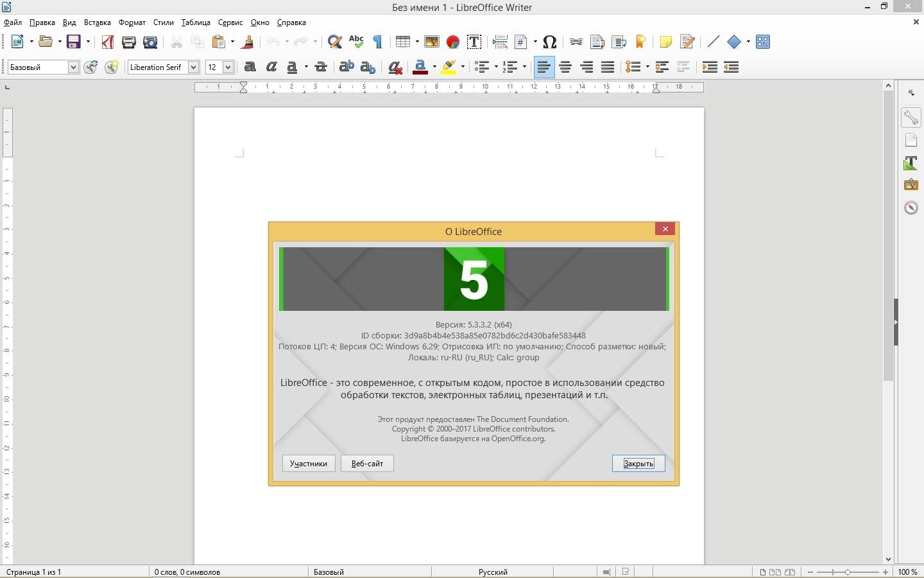Set Justified alignment
924x578 pixels.
[608, 67]
